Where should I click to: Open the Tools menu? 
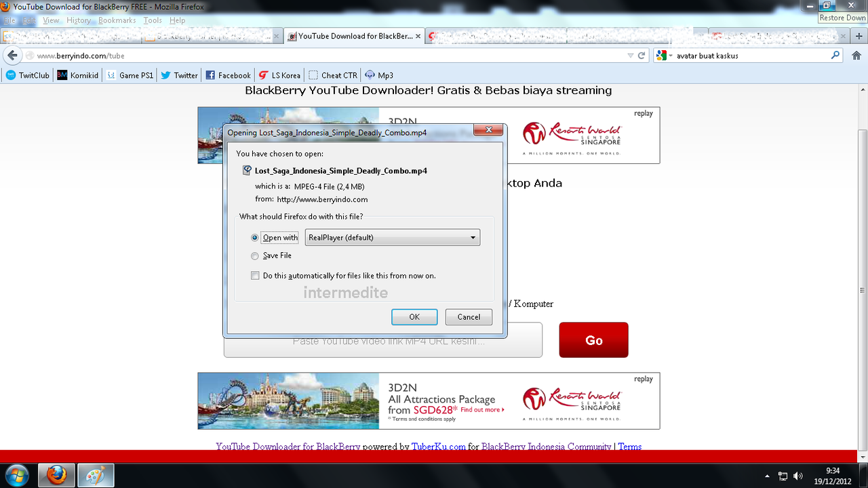(x=153, y=20)
